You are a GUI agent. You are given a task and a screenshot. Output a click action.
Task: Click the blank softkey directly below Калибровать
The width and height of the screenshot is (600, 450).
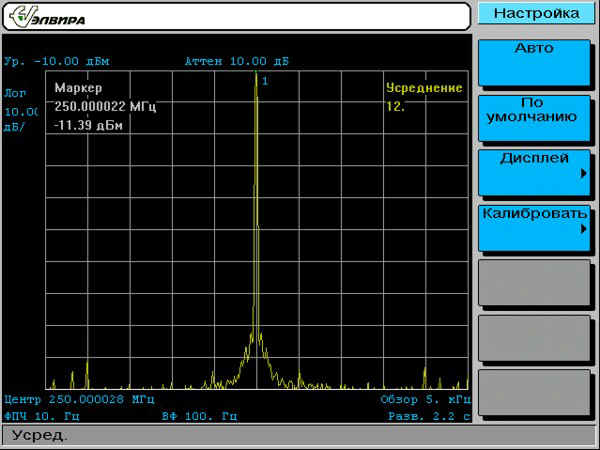tap(532, 282)
